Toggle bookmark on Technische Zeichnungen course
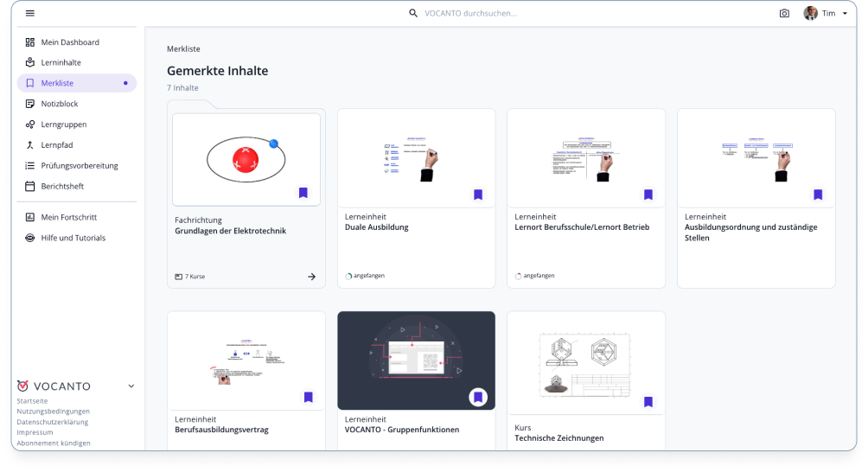Screen dimensions: 868x472 (648, 402)
